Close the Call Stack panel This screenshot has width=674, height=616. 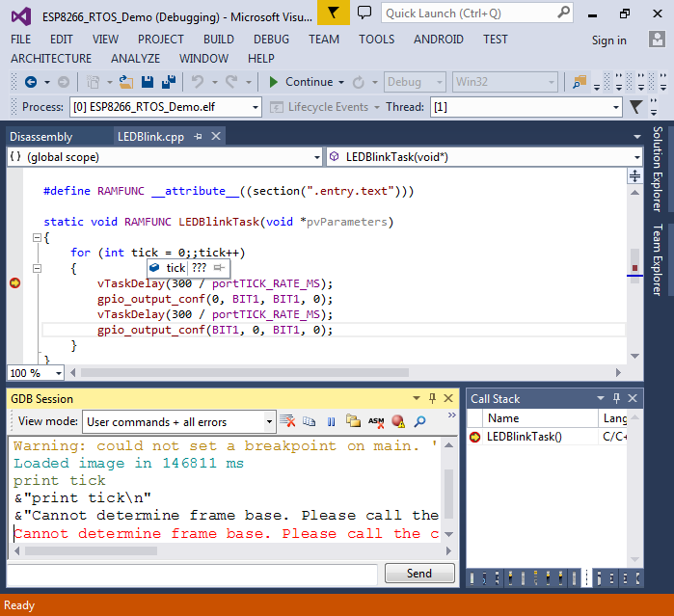[x=633, y=398]
